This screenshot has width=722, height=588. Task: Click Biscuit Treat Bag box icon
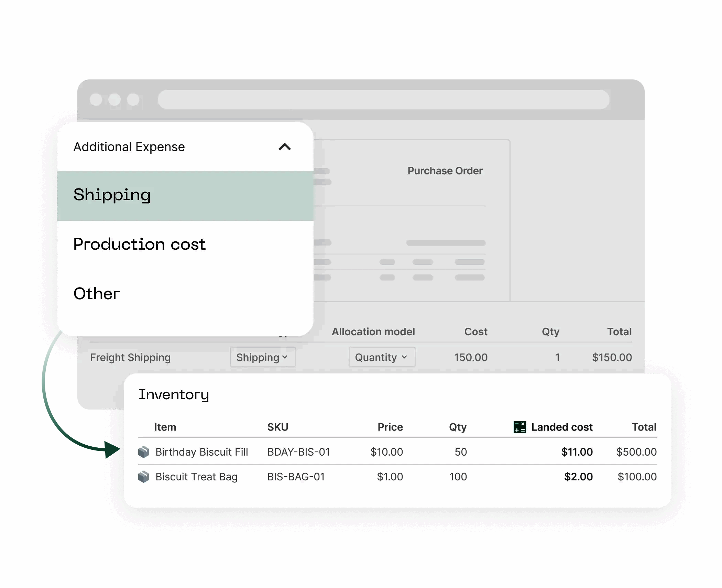[144, 477]
